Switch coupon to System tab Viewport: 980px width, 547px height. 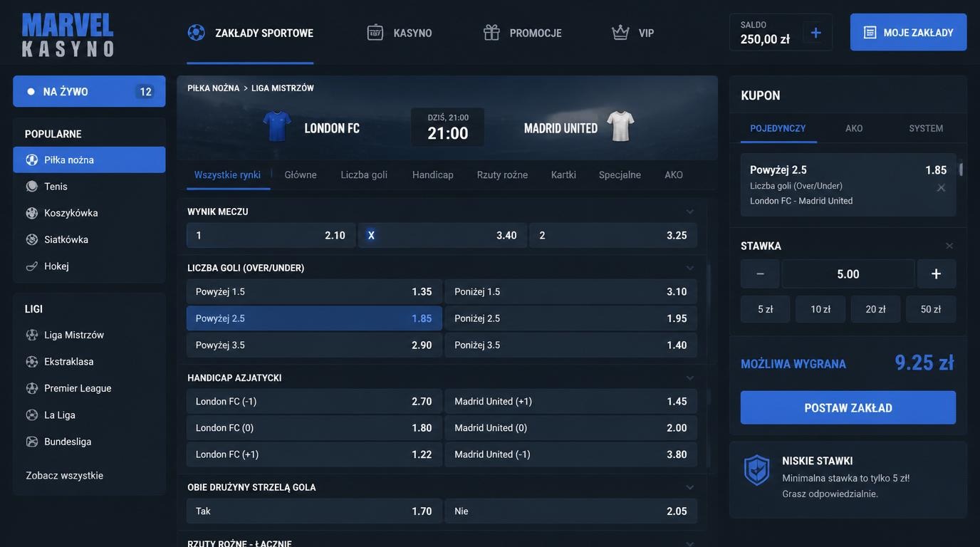coord(926,128)
